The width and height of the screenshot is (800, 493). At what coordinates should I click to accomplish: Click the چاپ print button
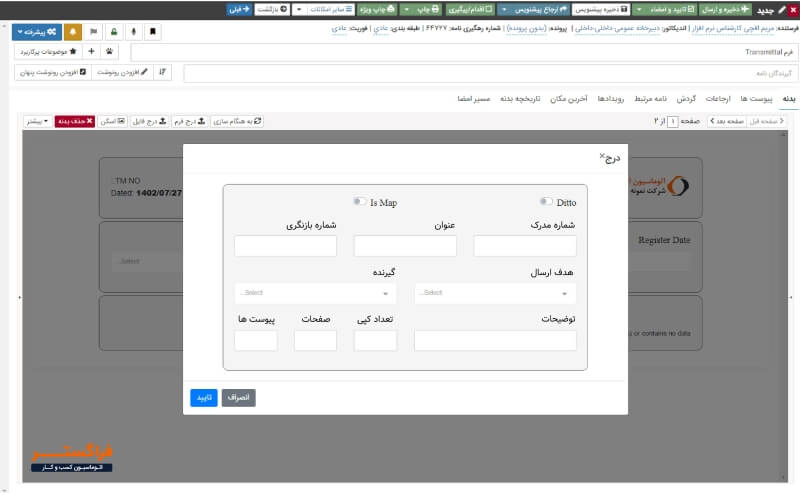coord(428,9)
